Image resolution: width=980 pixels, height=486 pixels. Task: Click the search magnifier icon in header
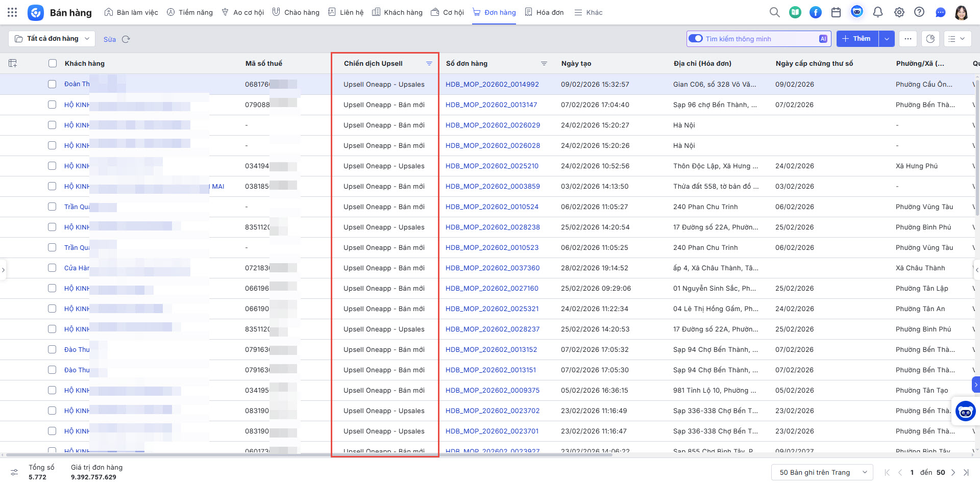[x=774, y=12]
